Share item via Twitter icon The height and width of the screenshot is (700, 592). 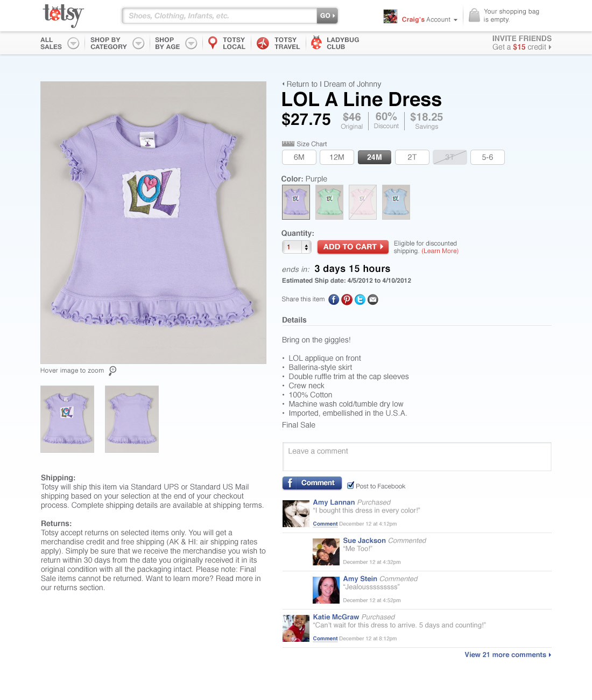(x=360, y=299)
